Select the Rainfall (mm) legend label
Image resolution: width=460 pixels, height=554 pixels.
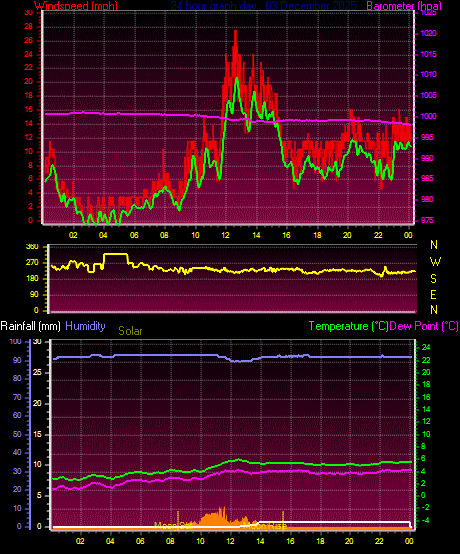[30, 326]
